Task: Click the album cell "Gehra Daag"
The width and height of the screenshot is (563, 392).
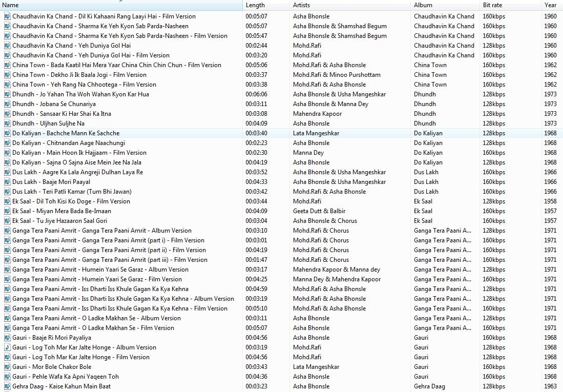Action: tap(429, 386)
